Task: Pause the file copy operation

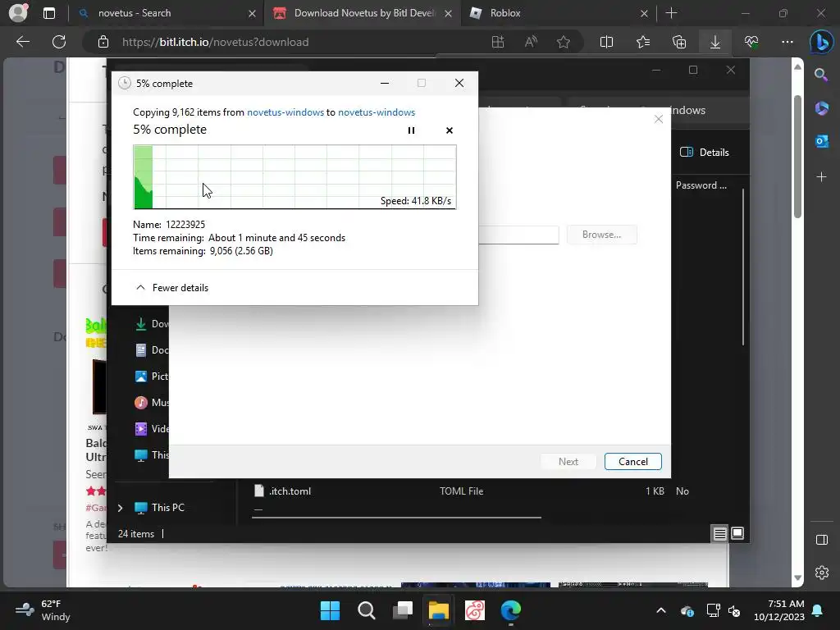Action: (411, 130)
